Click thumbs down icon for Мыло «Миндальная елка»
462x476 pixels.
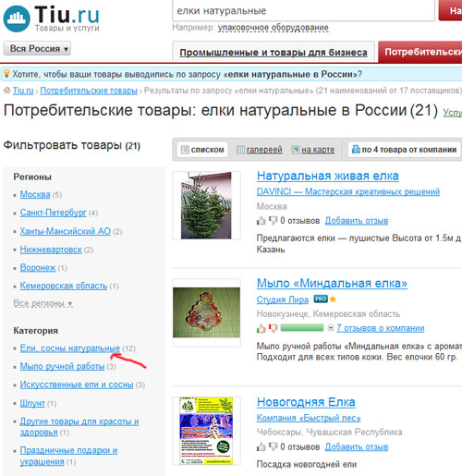pyautogui.click(x=273, y=328)
